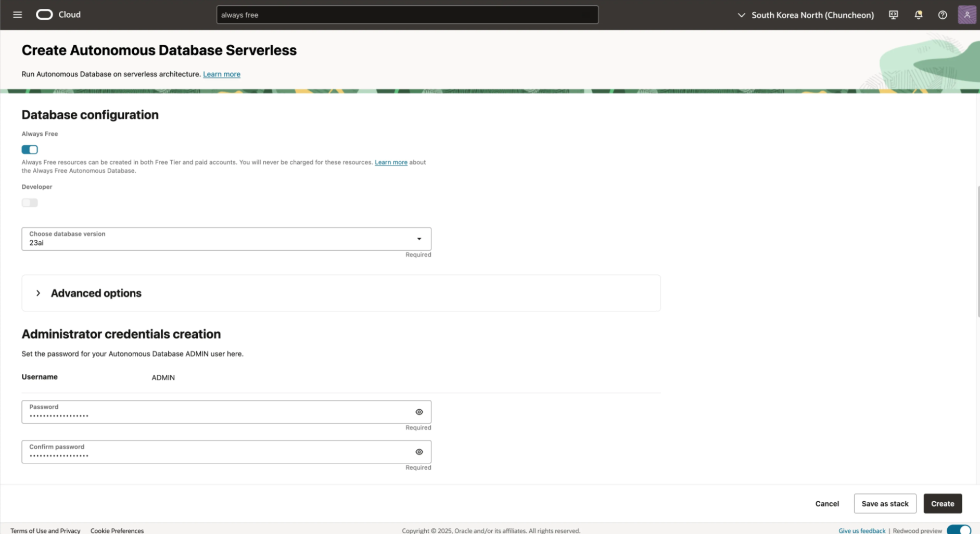Click the Oracle Cloud logo

point(58,15)
